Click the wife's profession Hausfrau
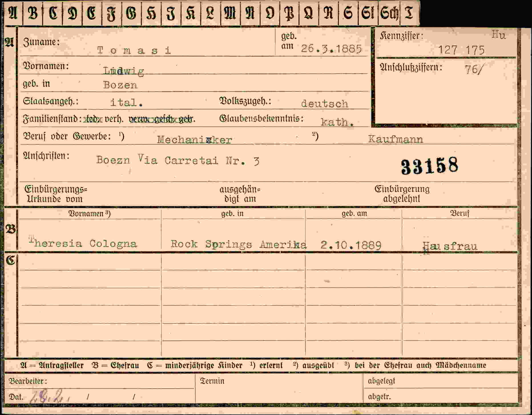The height and width of the screenshot is (415, 532). point(450,247)
